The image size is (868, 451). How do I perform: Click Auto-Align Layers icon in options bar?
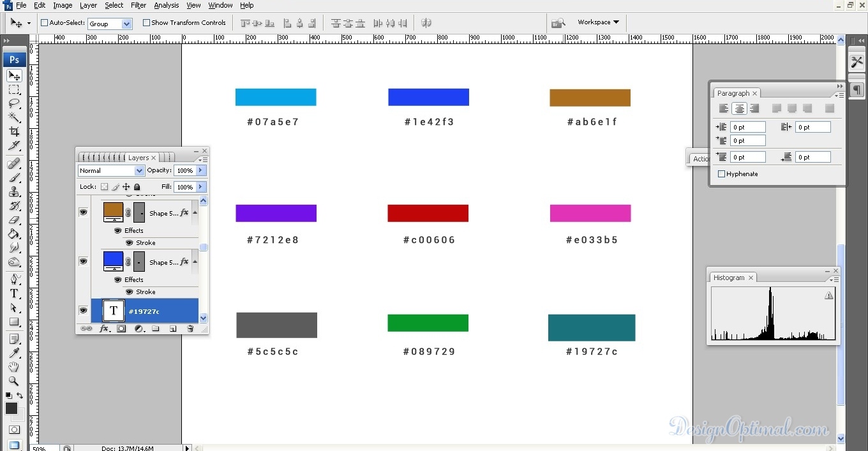point(426,23)
